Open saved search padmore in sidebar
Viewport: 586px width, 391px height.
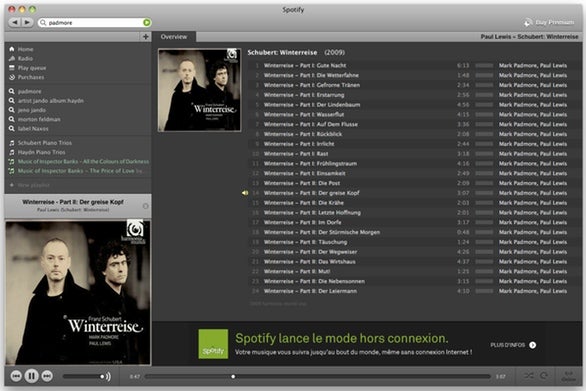coord(30,92)
